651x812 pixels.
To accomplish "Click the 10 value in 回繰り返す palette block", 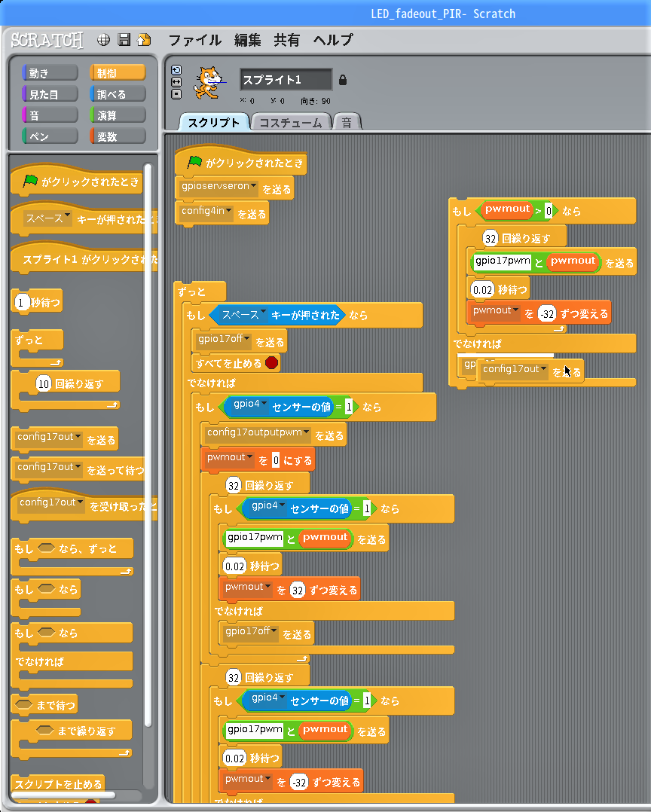I will (x=44, y=383).
